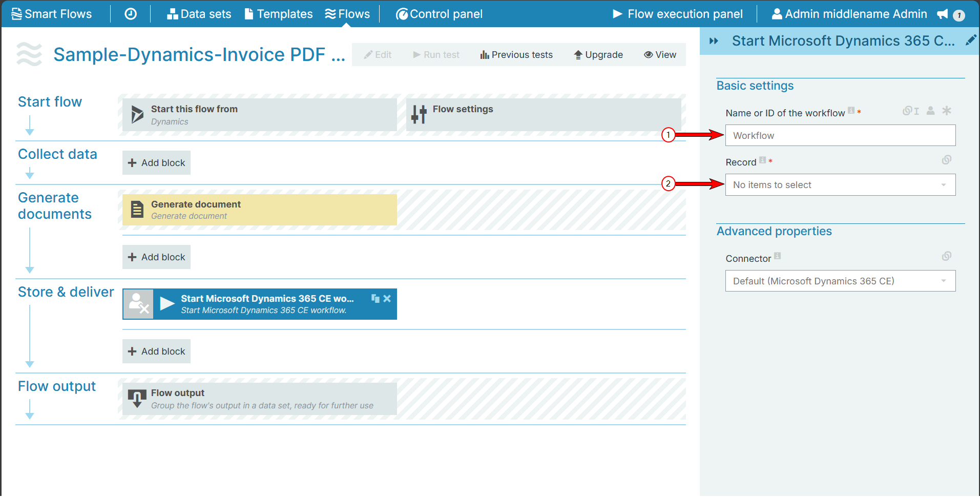
Task: Click the link icon on the Record row
Action: [x=947, y=160]
